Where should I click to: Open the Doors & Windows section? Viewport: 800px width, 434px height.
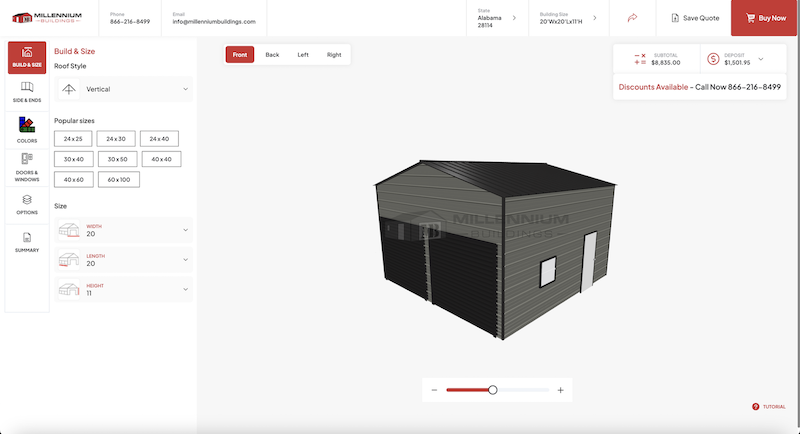click(x=27, y=165)
